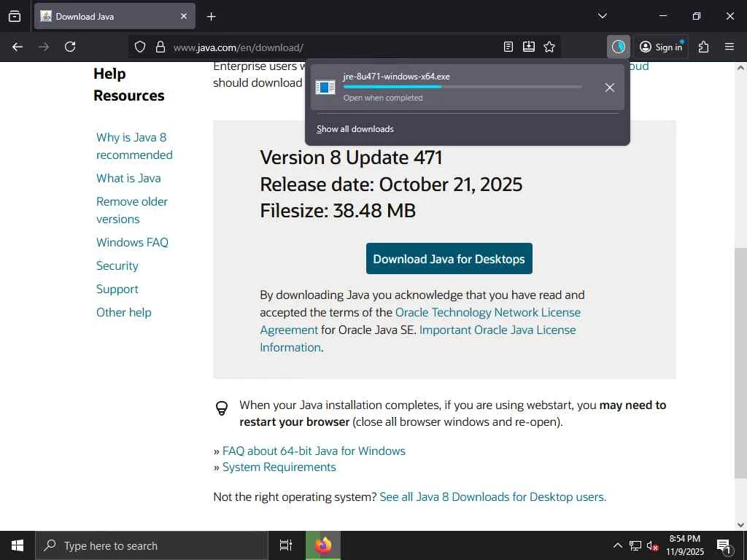
Task: Click the forward navigation arrow
Action: coord(44,47)
